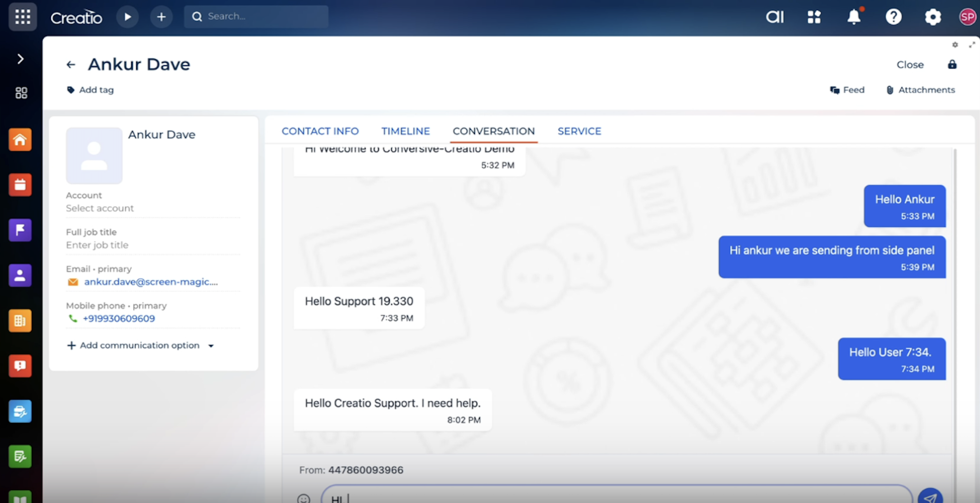The image size is (980, 503).
Task: Click the plus quick-add button
Action: click(x=161, y=17)
